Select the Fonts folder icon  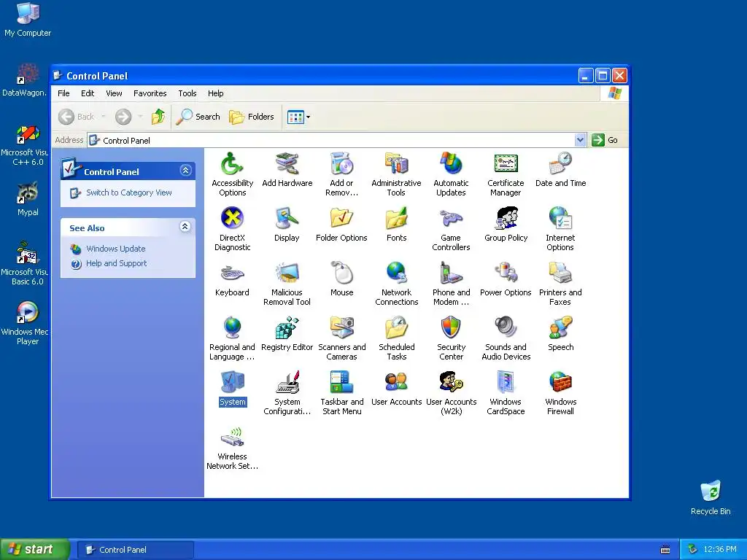tap(396, 225)
